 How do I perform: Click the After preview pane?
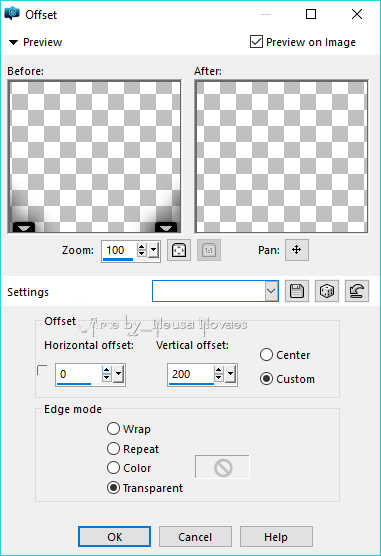coord(281,156)
